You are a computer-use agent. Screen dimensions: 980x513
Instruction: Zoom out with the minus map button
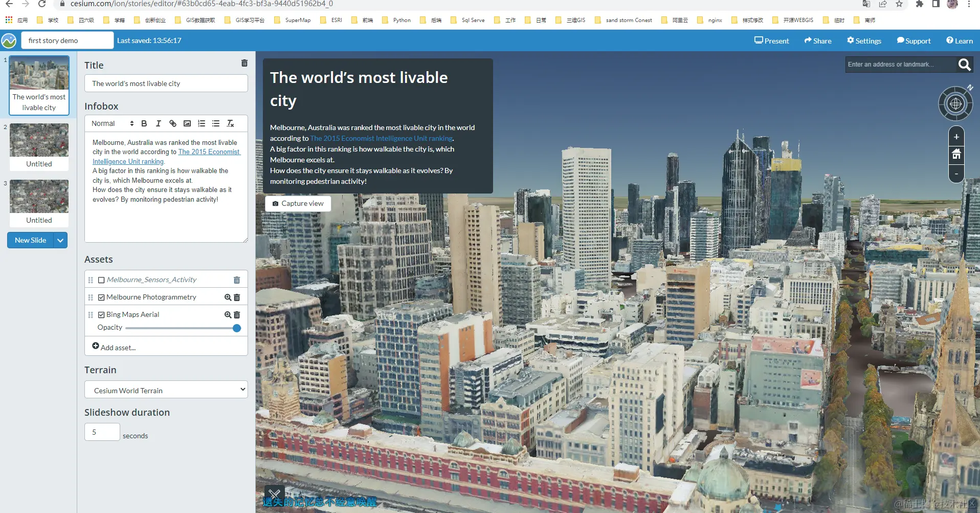click(956, 174)
